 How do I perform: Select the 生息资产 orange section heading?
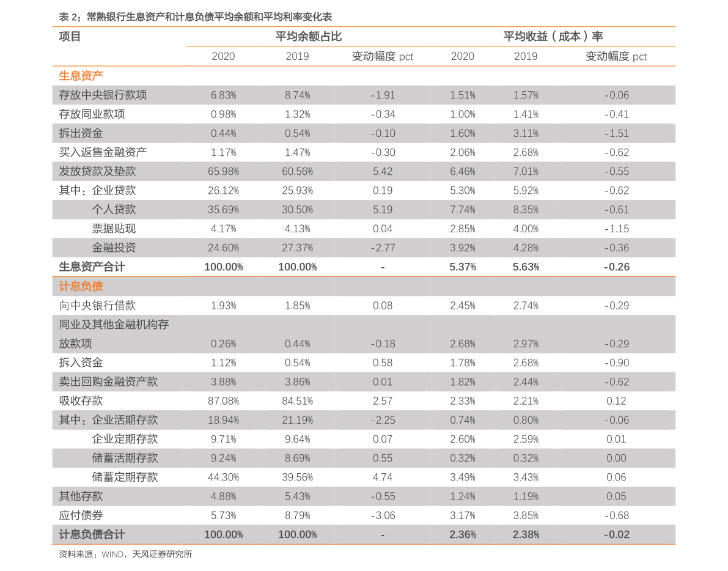coord(81,76)
